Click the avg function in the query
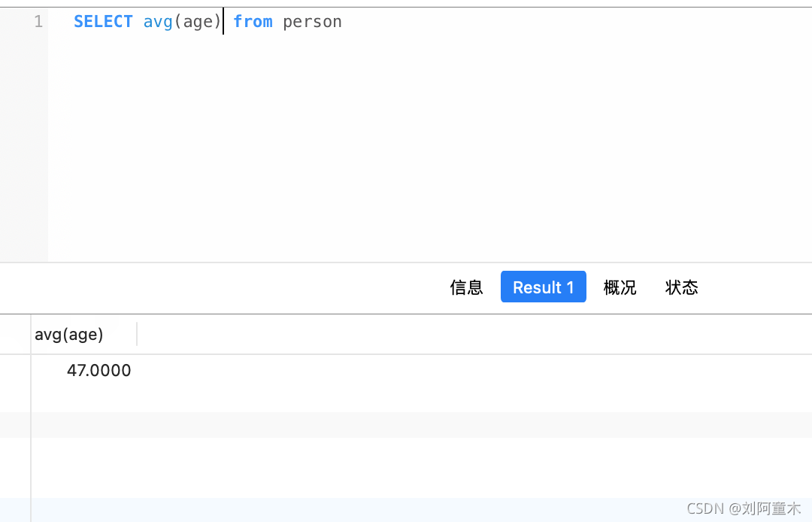812x522 pixels. (158, 21)
